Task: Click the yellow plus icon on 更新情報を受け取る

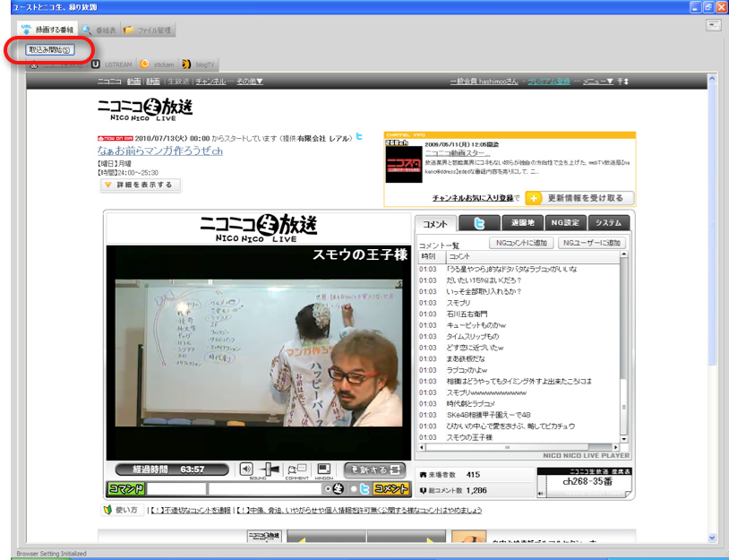Action: pos(534,199)
